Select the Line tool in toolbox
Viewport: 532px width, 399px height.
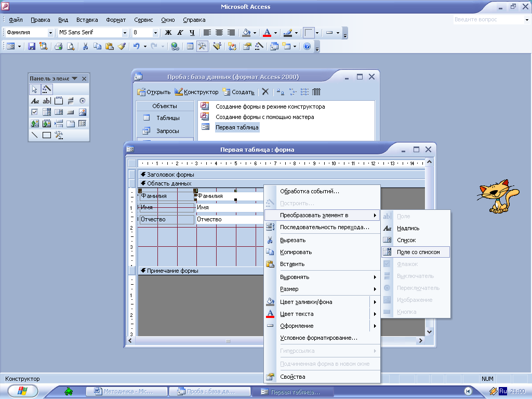[x=35, y=135]
